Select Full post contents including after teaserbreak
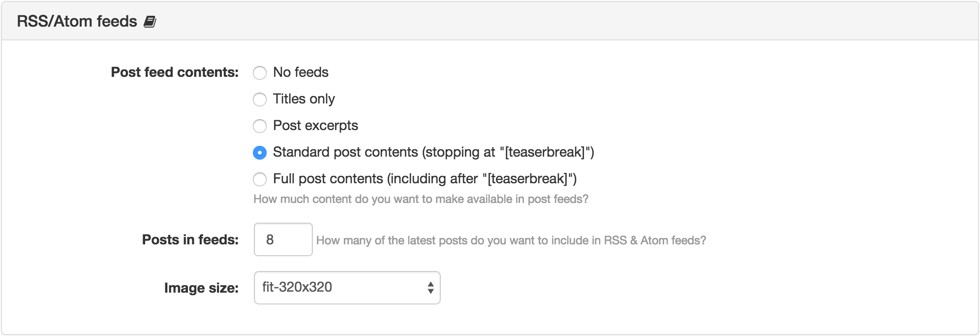 click(260, 179)
